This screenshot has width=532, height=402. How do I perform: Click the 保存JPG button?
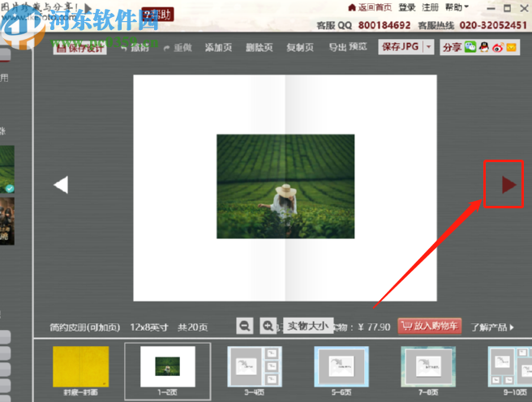(401, 47)
